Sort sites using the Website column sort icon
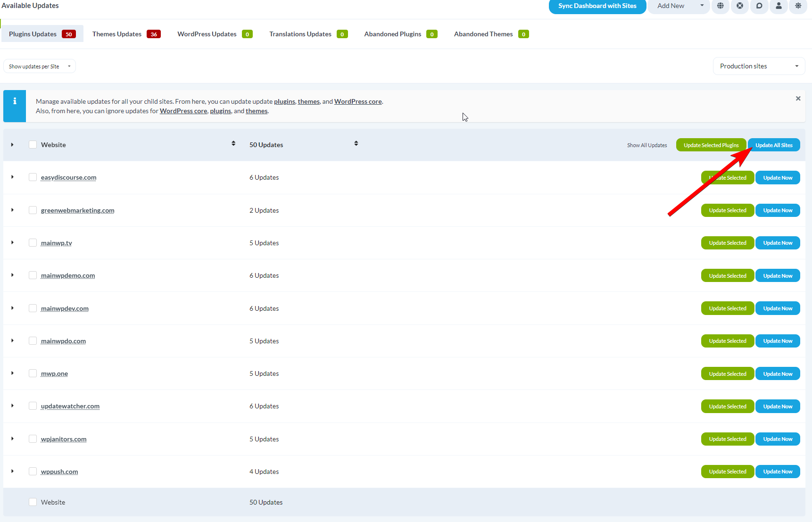 coord(233,143)
